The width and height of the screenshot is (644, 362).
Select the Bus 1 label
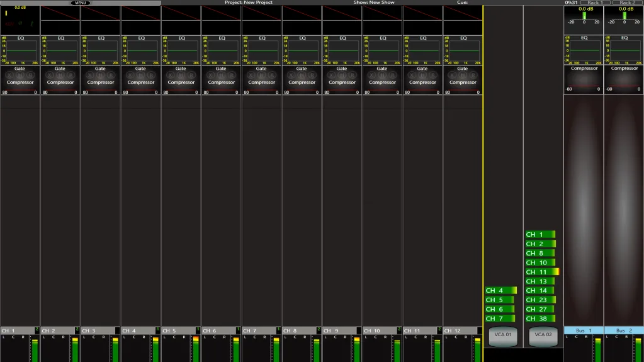(584, 331)
